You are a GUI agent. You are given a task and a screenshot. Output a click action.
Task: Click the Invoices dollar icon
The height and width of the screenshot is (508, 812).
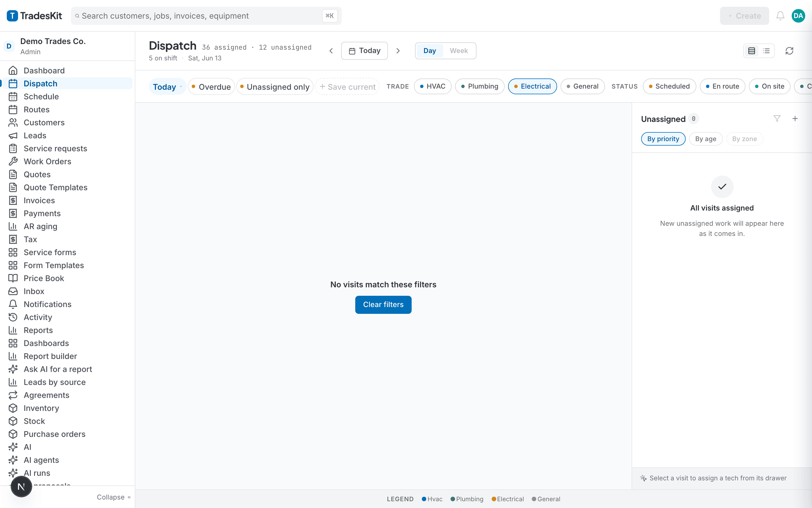click(x=13, y=200)
